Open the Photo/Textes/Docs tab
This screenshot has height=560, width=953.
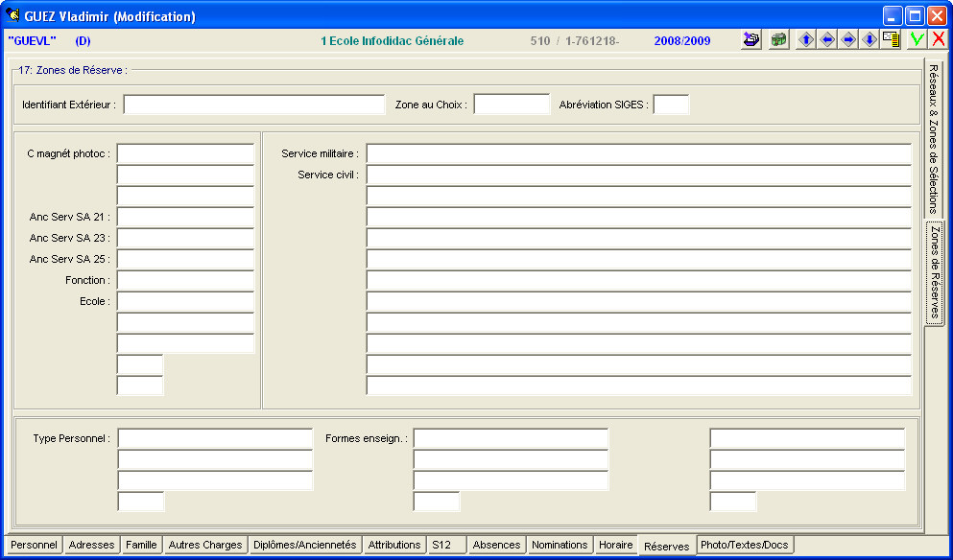point(745,545)
